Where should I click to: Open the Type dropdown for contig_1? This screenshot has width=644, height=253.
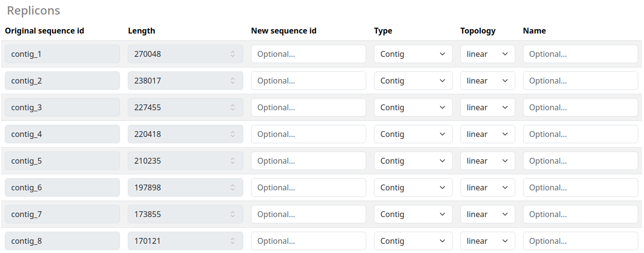pos(413,54)
